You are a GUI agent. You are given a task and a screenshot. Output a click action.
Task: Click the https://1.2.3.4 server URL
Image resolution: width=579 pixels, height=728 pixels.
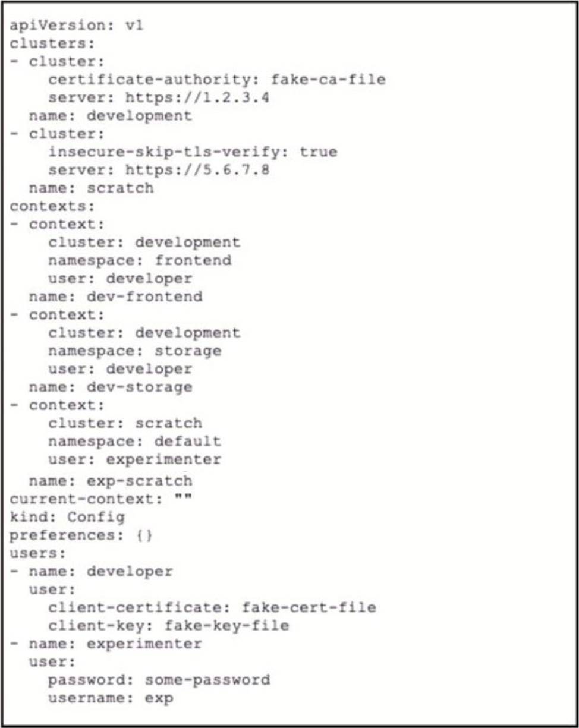point(197,97)
